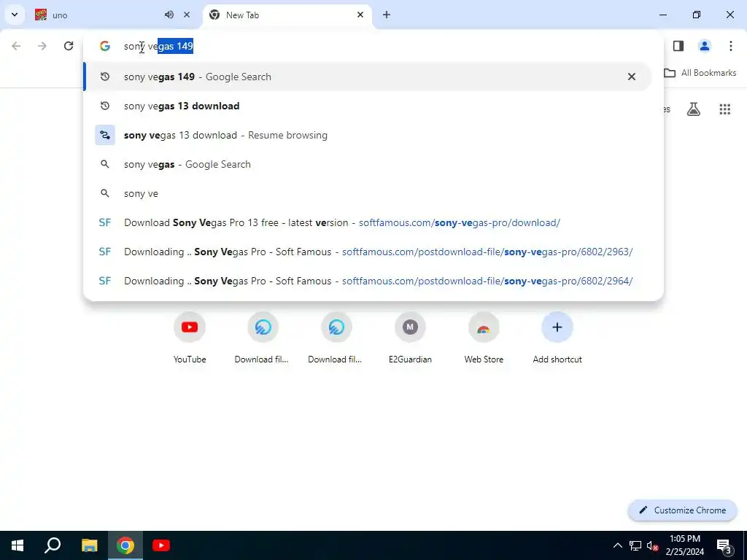The image size is (747, 560).
Task: Open the E2Guardian shortcut
Action: coord(410,338)
